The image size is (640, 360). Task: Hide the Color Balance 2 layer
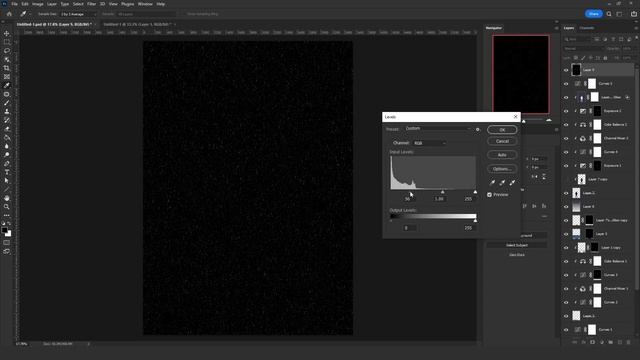point(566,125)
